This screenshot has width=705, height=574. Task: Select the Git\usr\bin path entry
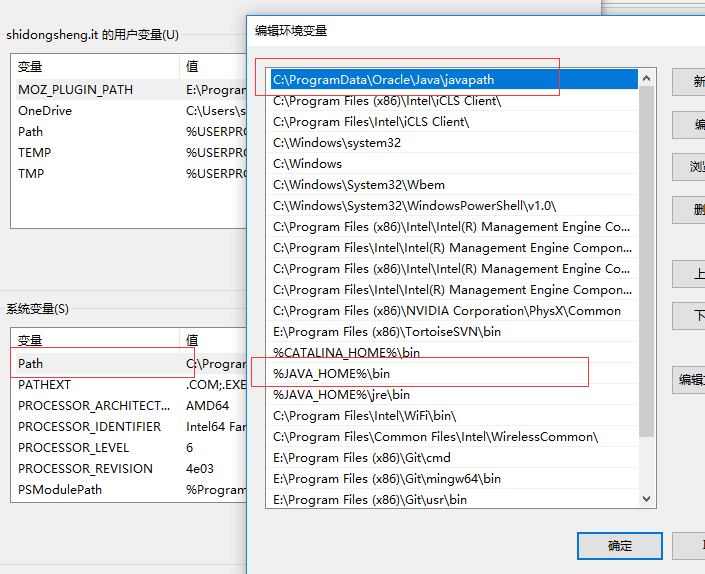coord(453,499)
